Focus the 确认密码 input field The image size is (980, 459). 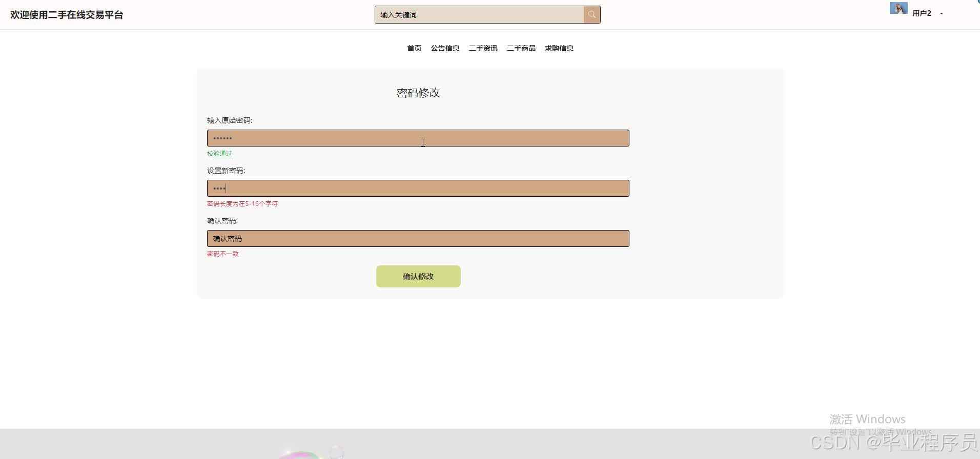pyautogui.click(x=418, y=238)
